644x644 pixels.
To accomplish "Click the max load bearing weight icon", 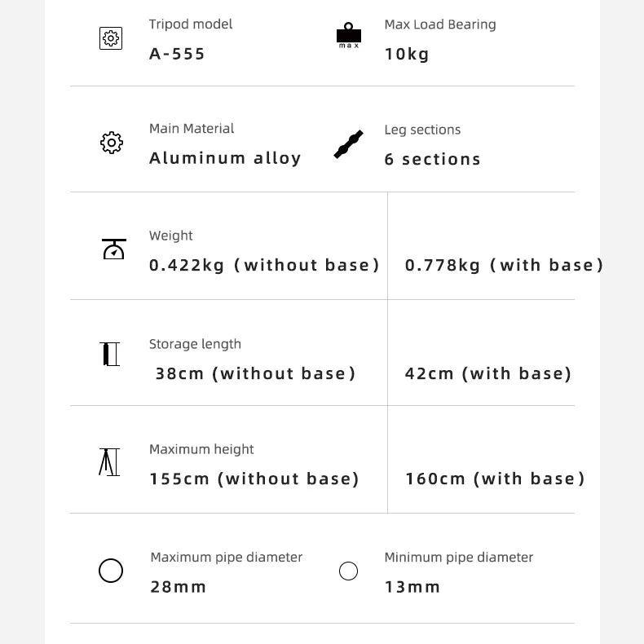I will [348, 35].
